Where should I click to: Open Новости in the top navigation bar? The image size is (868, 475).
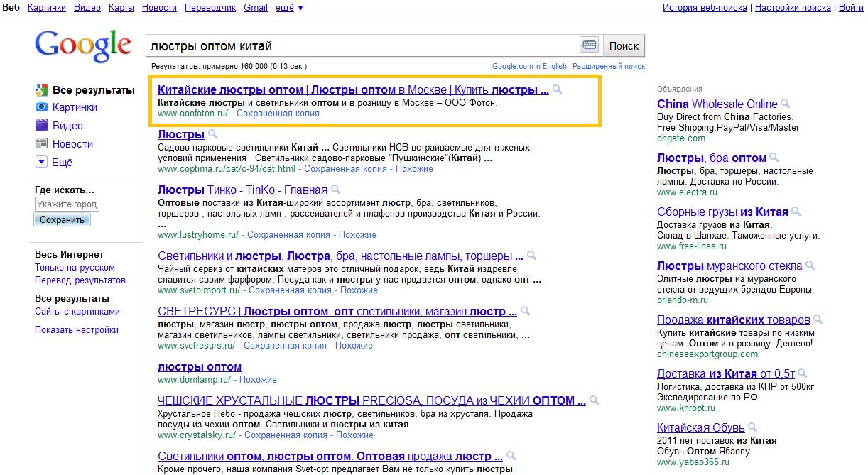pyautogui.click(x=159, y=8)
